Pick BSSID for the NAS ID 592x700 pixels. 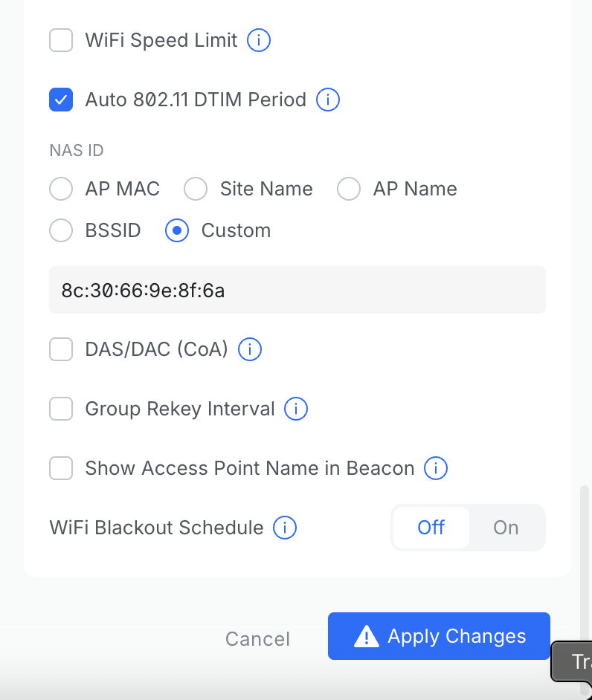(61, 230)
